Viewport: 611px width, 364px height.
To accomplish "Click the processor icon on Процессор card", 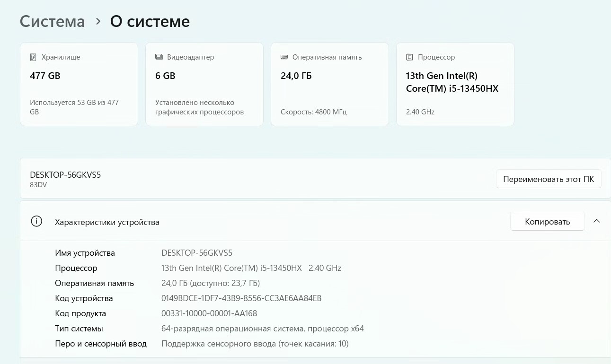I will click(x=409, y=57).
